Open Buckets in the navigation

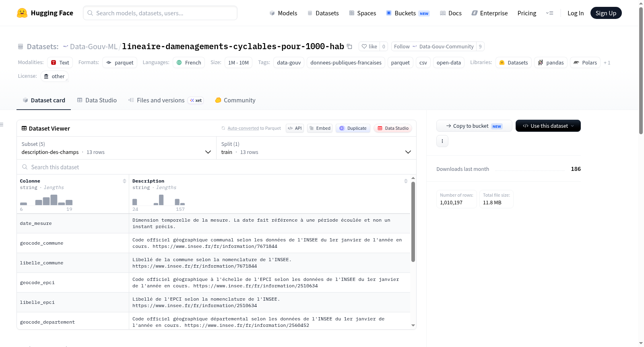(408, 13)
